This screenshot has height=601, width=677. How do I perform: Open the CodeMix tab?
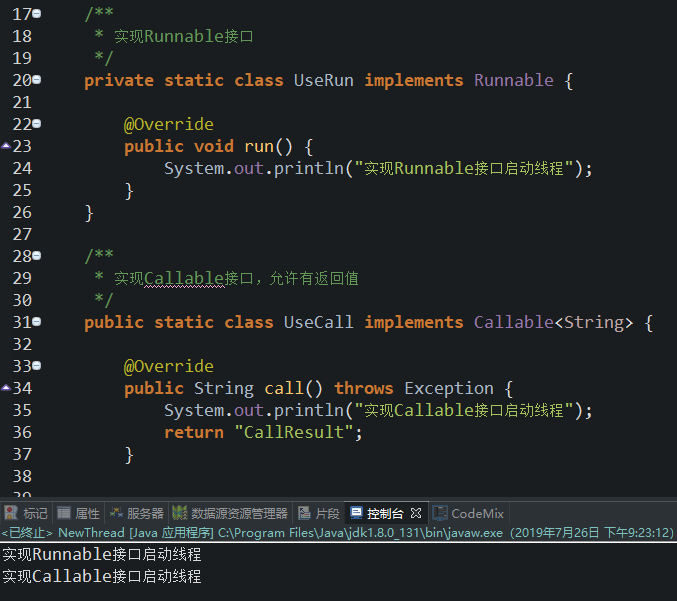[x=468, y=513]
